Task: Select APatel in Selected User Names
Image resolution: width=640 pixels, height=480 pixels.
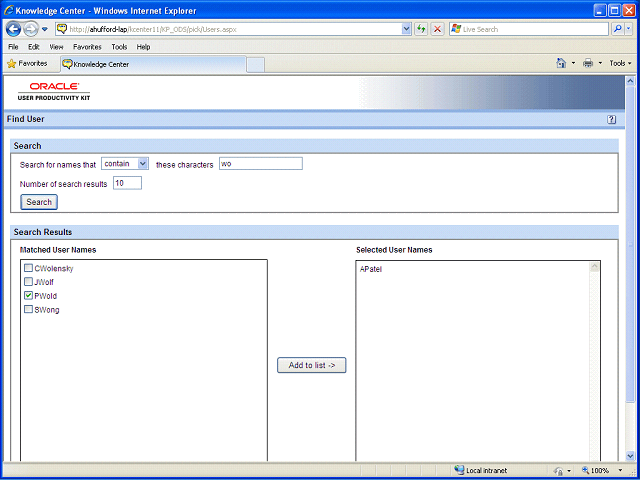Action: (x=371, y=269)
